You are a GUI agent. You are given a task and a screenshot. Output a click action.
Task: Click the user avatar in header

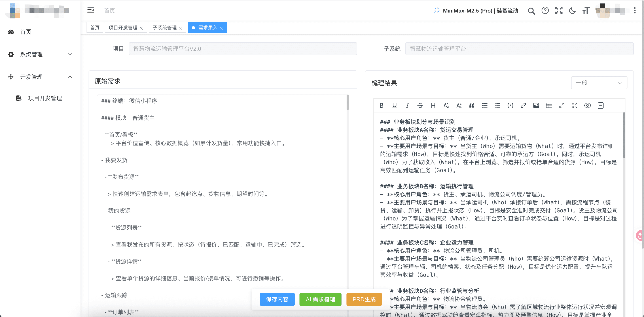(x=603, y=11)
